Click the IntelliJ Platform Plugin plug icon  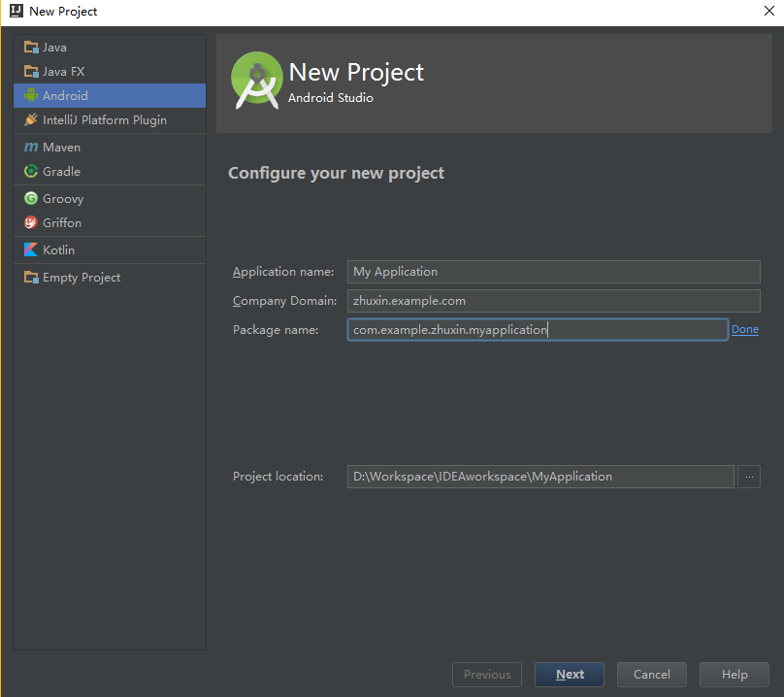pos(31,119)
